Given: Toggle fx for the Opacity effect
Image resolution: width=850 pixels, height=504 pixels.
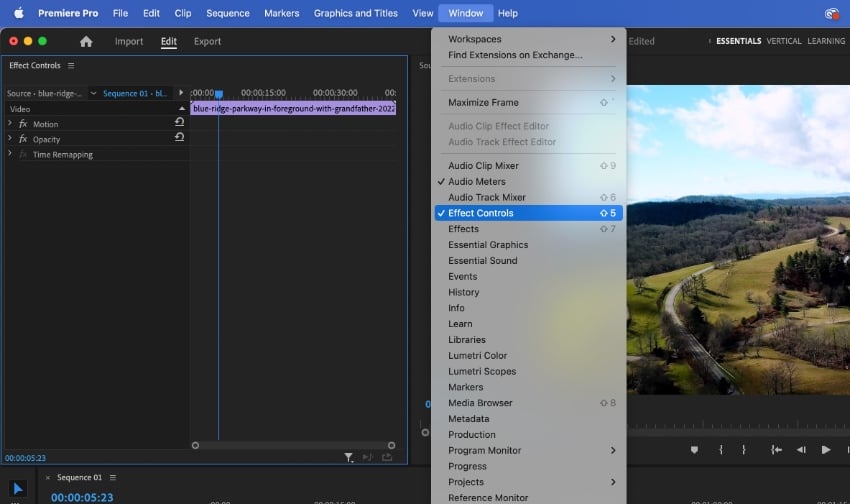Looking at the screenshot, I should (23, 139).
